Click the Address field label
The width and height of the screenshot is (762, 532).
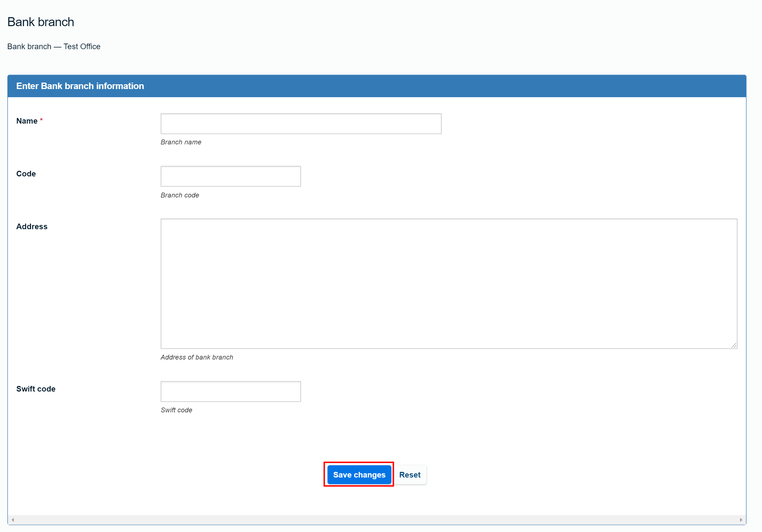(x=32, y=226)
